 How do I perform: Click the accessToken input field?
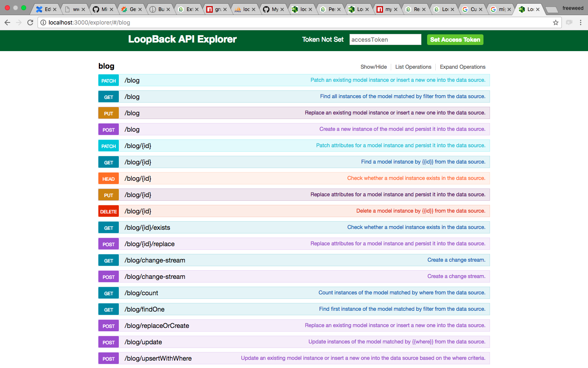pos(385,39)
